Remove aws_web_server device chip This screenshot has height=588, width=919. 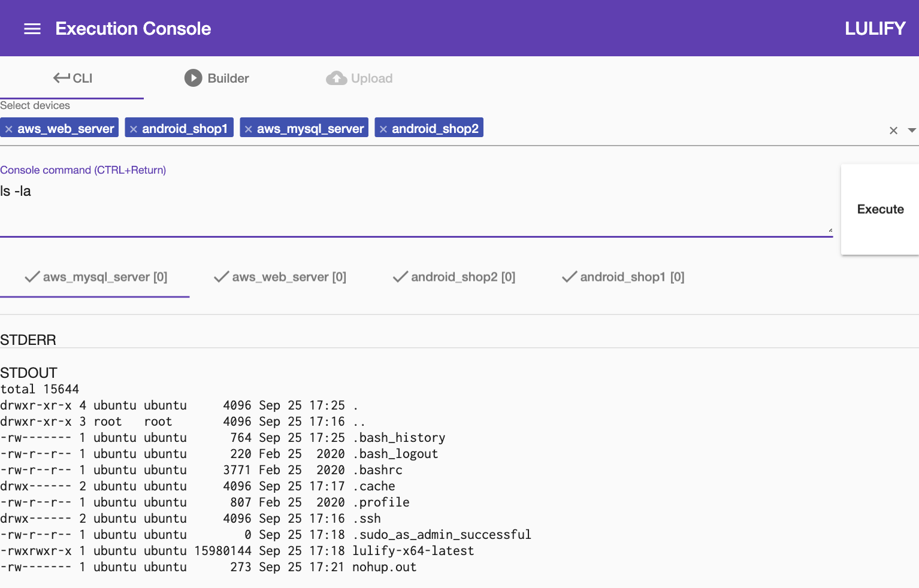[8, 129]
